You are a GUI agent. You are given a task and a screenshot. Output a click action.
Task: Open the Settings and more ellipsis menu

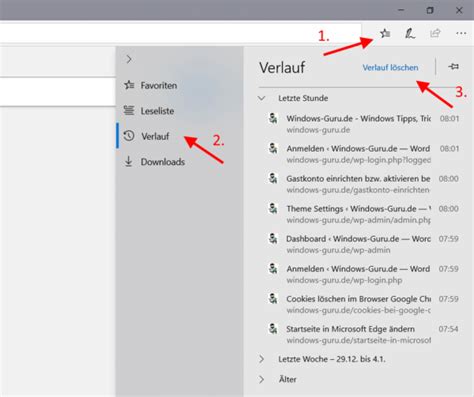461,33
